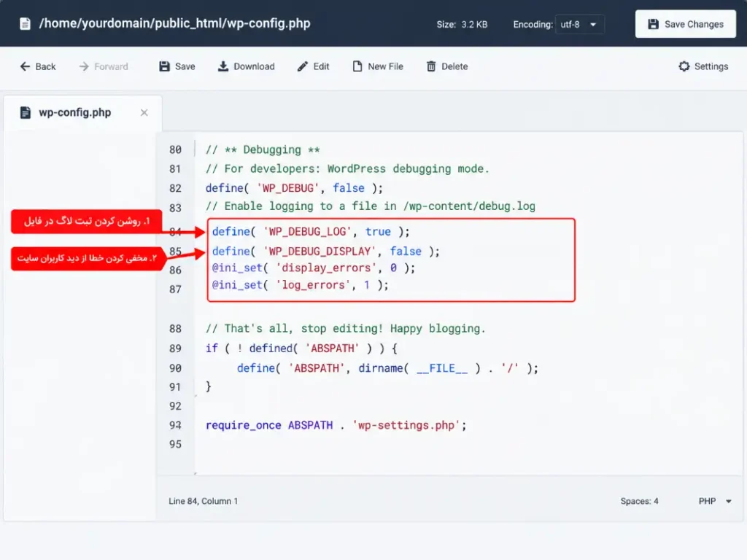Click the Forward label in toolbar

click(111, 66)
